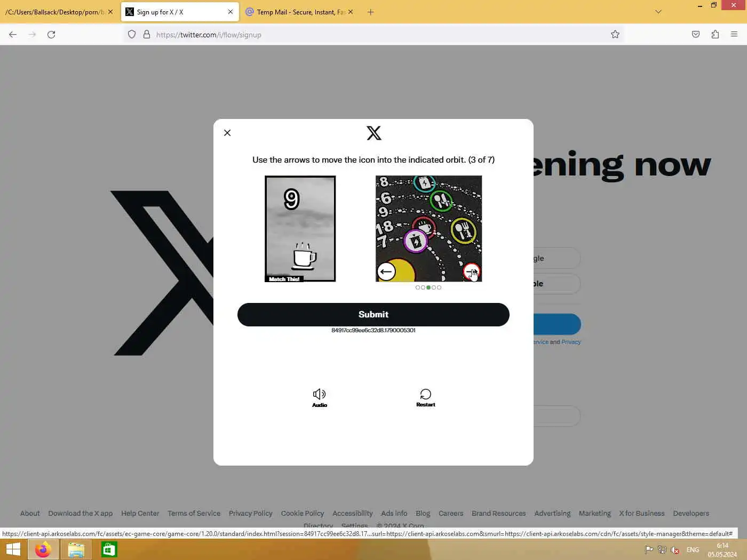Click the browser forward arrow
This screenshot has height=560, width=747.
(32, 35)
